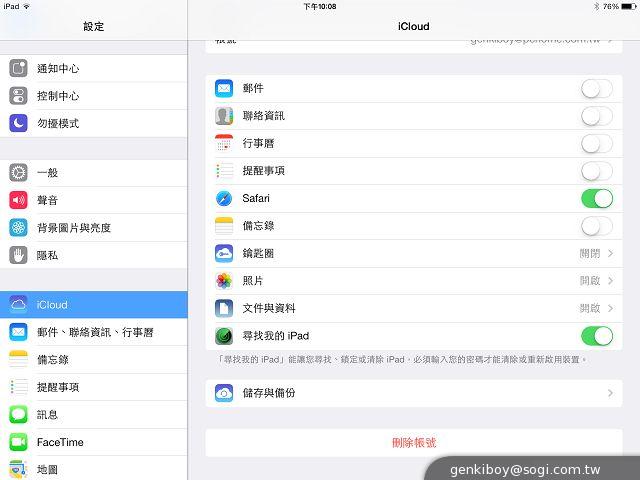Tap the 鑰匙圈 keychain icon
The image size is (640, 480).
pyautogui.click(x=224, y=253)
